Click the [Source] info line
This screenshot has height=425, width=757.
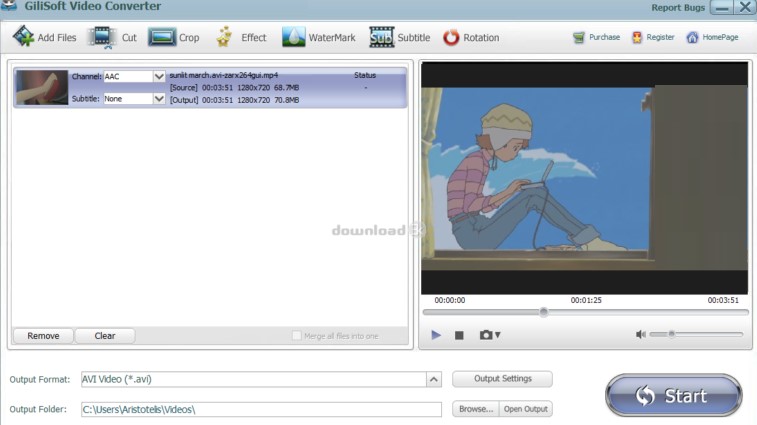[234, 88]
